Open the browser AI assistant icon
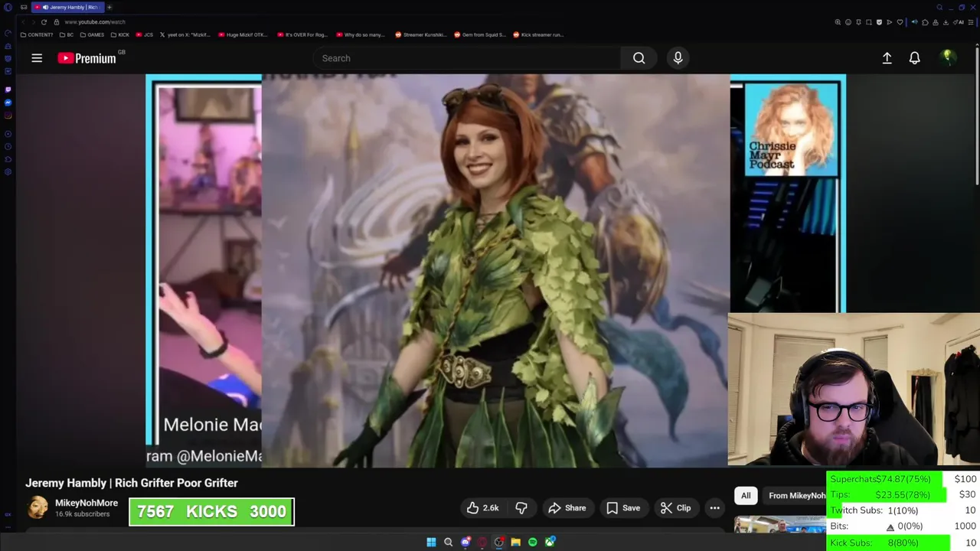The height and width of the screenshot is (551, 980). [x=959, y=22]
